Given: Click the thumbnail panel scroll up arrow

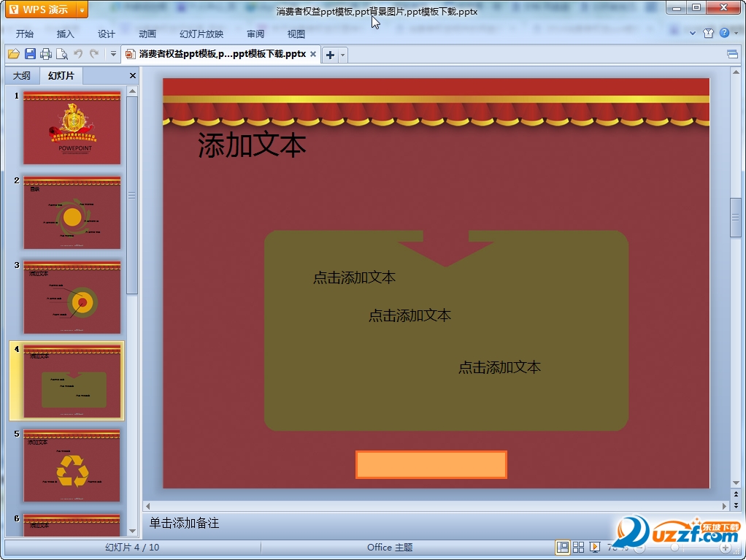Looking at the screenshot, I should point(132,91).
